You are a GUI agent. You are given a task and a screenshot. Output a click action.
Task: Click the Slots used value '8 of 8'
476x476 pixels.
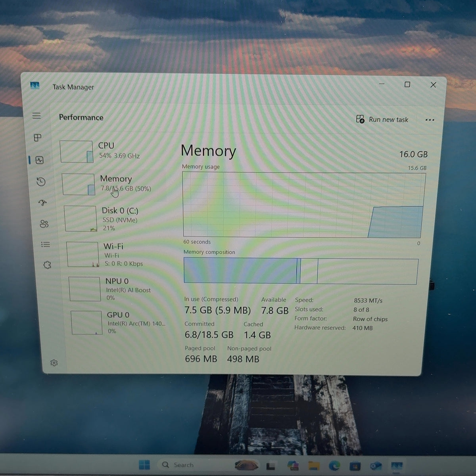point(361,310)
